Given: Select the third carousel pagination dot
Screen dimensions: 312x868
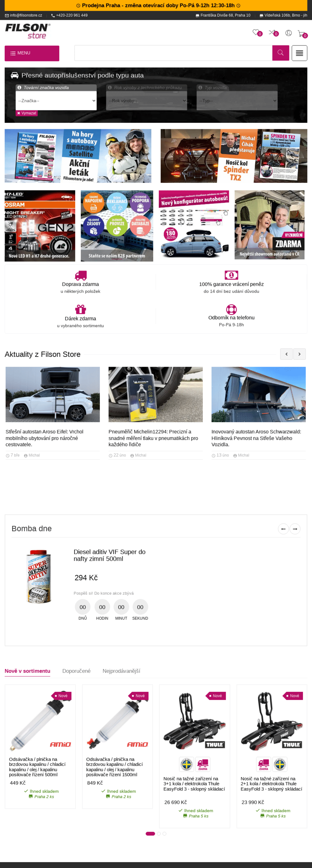Looking at the screenshot, I should (x=164, y=834).
